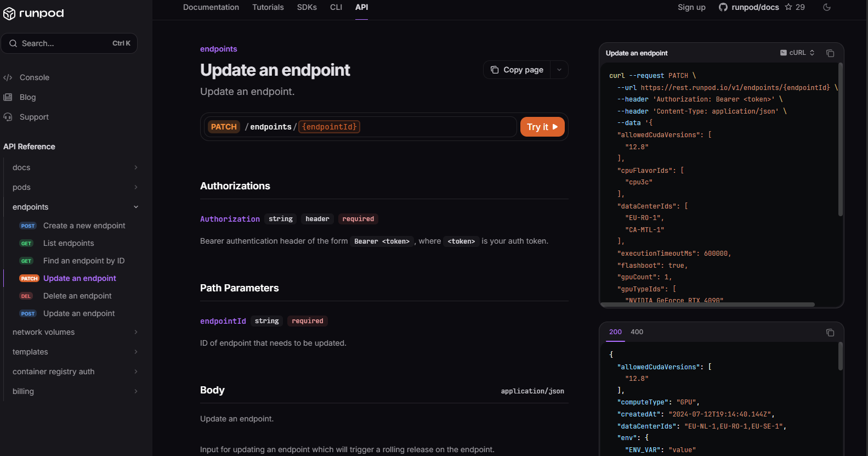Click the Path Parameters heading
Screen dimensions: 868x456
[x=240, y=288]
